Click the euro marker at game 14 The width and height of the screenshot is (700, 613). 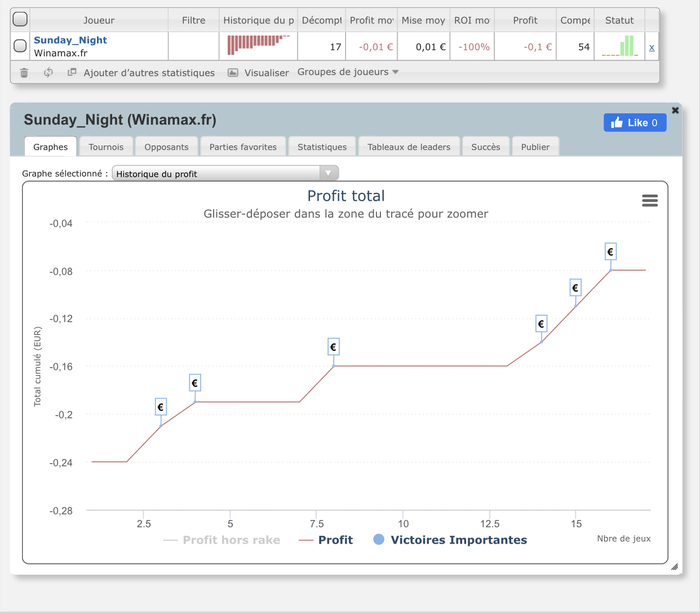coord(541,323)
